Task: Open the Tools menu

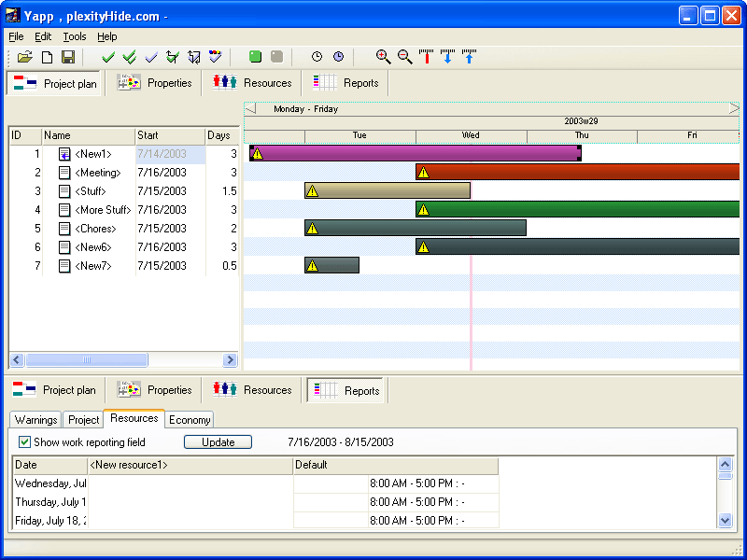Action: coord(75,36)
